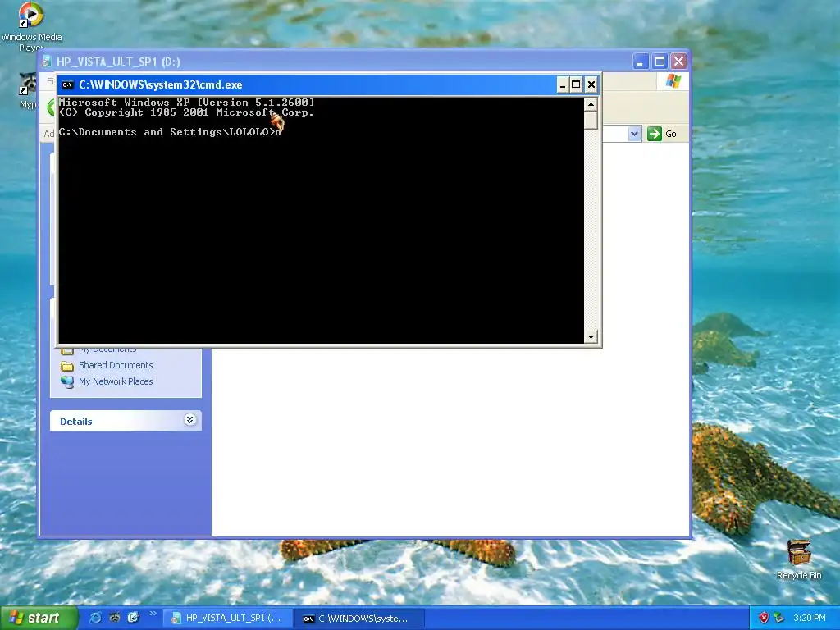Open the Explorer address bar dropdown
Viewport: 840px width, 630px height.
[x=634, y=134]
